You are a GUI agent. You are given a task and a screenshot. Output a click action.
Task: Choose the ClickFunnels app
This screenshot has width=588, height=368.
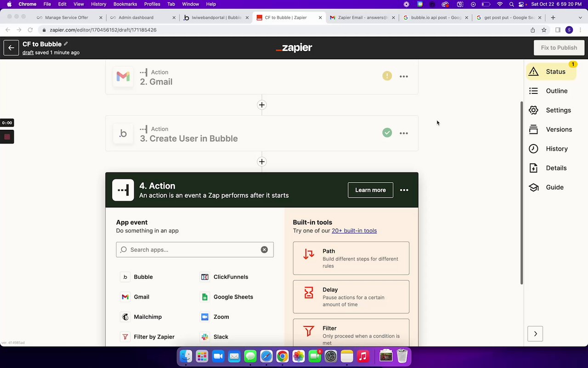(225, 277)
